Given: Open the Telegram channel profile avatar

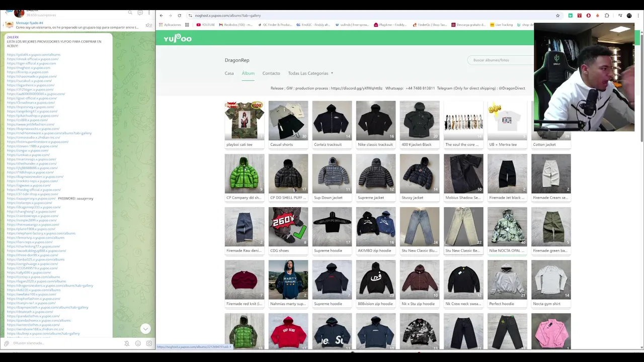Looking at the screenshot, I should 19,13.
